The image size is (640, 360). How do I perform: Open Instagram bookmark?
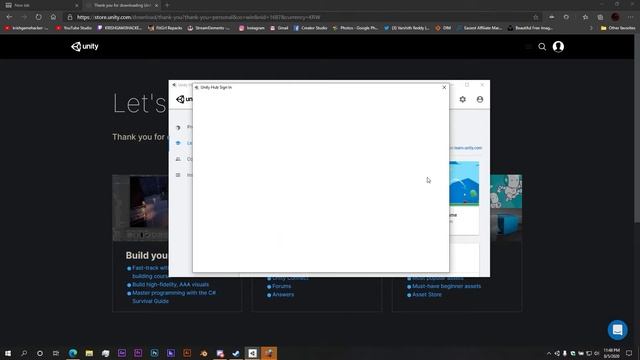point(252,28)
